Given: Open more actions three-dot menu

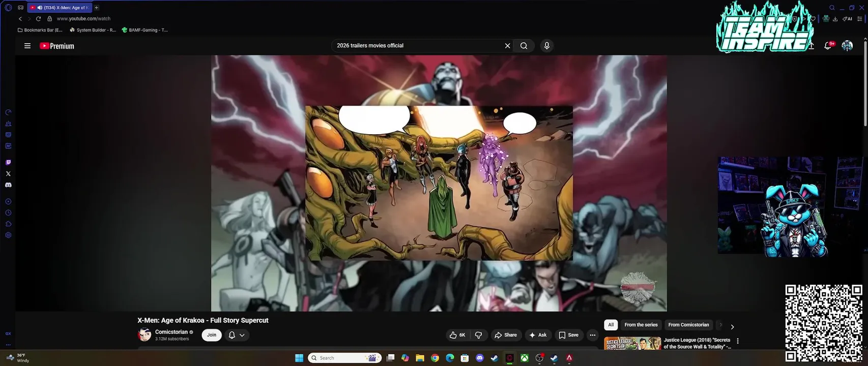Looking at the screenshot, I should (592, 335).
